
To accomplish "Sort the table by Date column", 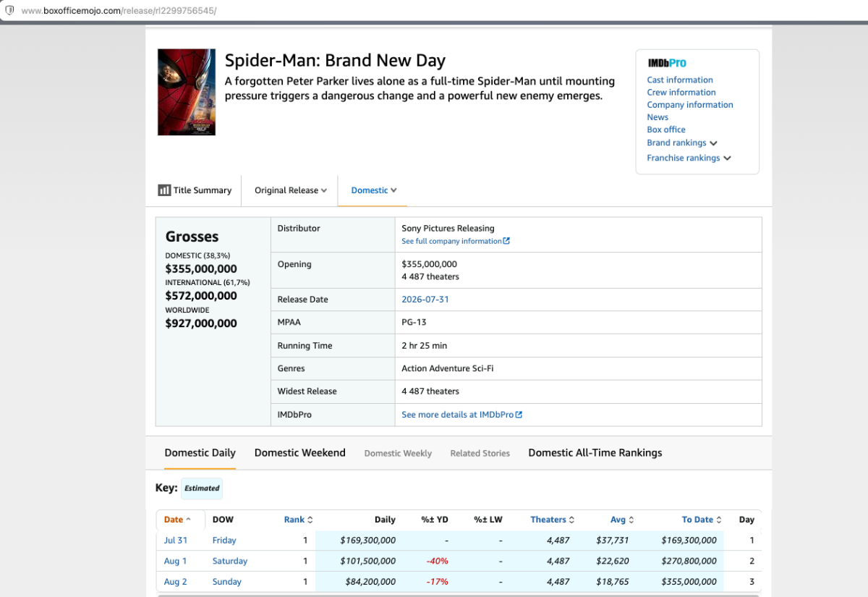I will (177, 520).
